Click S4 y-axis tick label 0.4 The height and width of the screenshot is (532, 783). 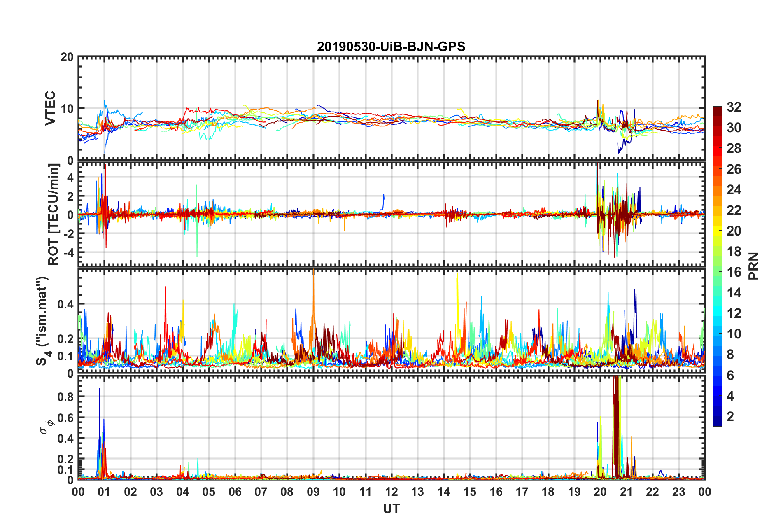point(66,304)
